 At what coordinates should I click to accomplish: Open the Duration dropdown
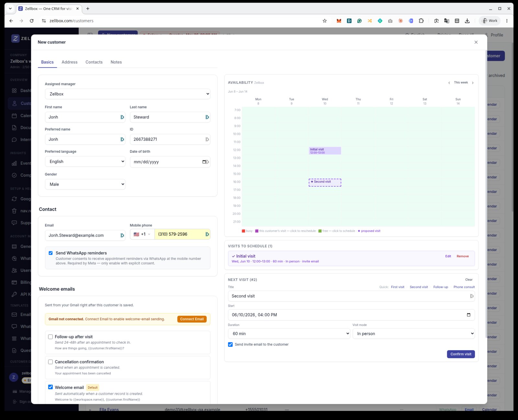(x=289, y=334)
